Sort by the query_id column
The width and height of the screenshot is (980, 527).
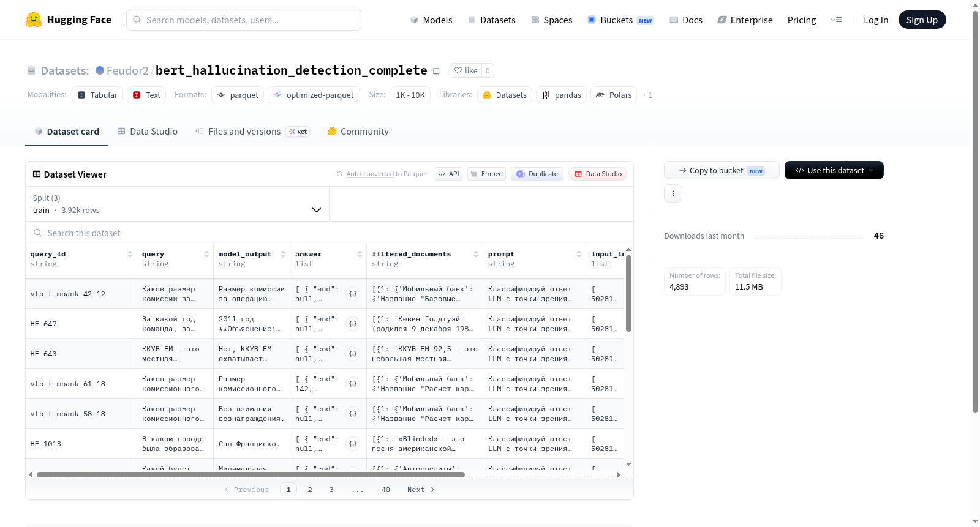[130, 254]
